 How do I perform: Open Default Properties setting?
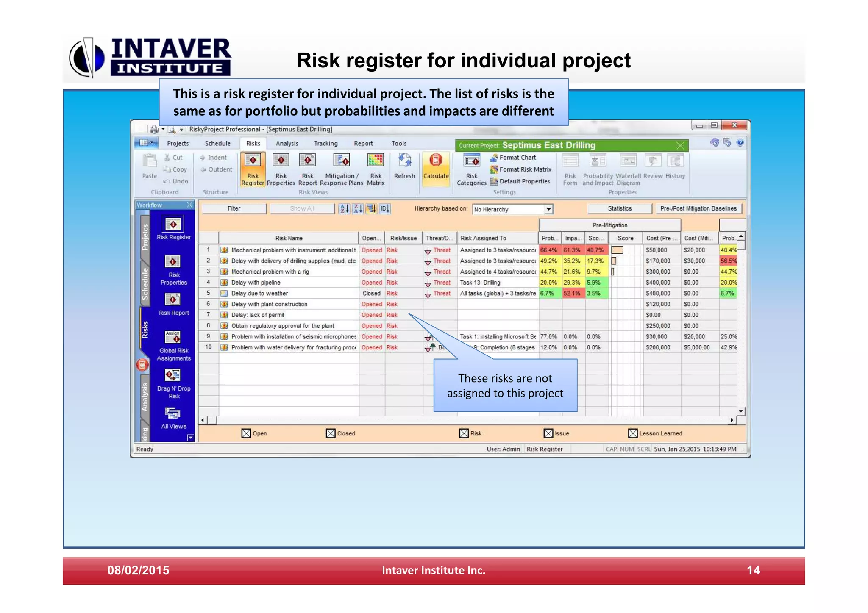pyautogui.click(x=520, y=181)
